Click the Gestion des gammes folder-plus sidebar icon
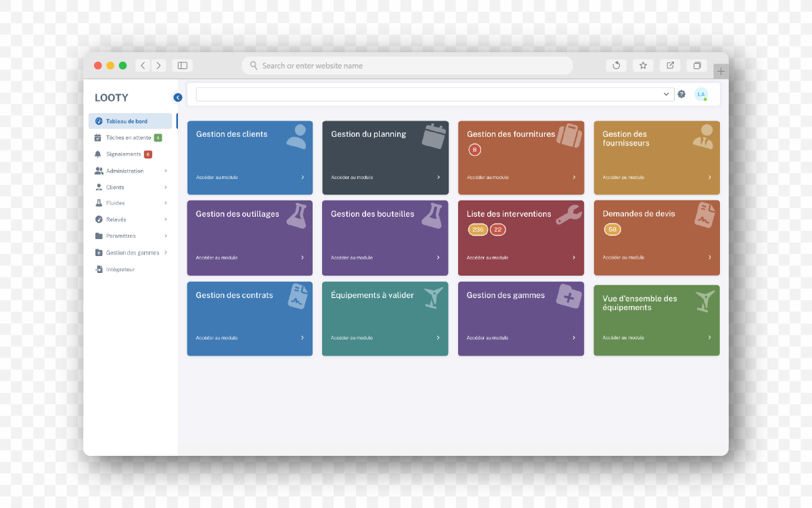 (x=99, y=253)
